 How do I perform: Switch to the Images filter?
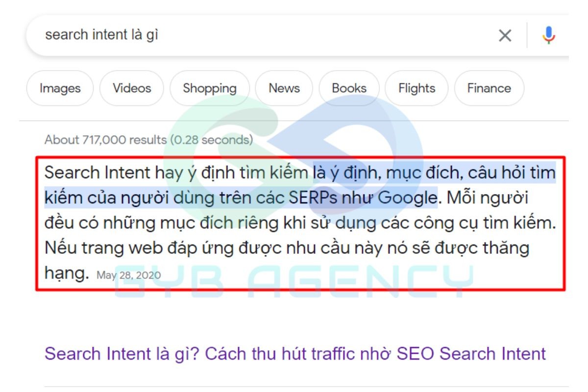pos(60,88)
